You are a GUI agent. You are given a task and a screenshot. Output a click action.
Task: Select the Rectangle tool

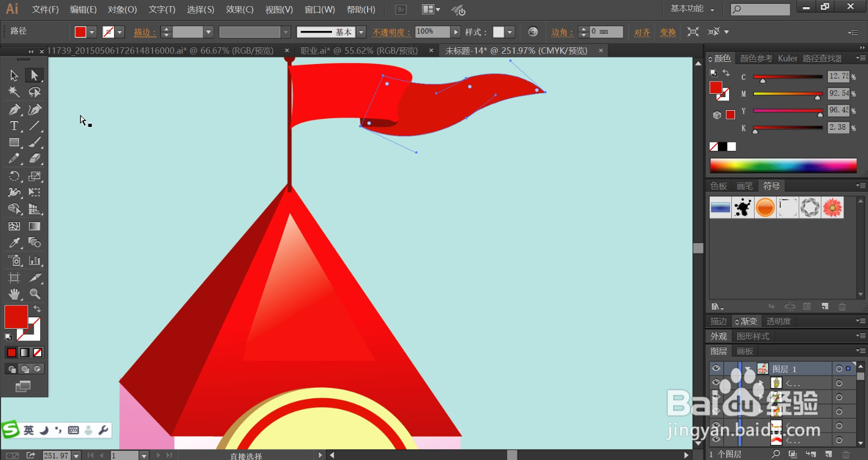(14, 143)
